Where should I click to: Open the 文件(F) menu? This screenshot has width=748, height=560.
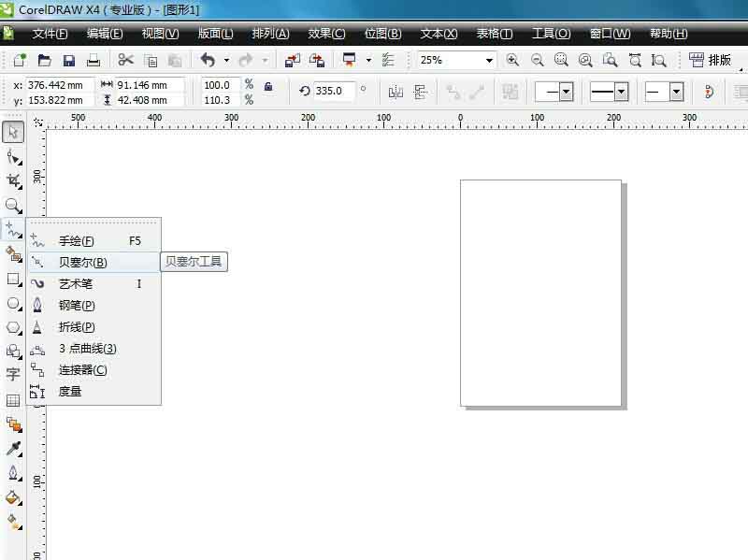[x=50, y=34]
